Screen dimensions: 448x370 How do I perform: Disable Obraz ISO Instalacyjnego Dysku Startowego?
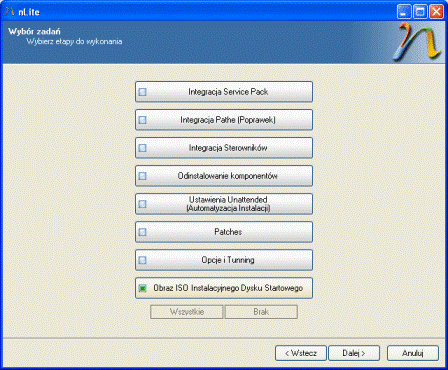pos(224,288)
